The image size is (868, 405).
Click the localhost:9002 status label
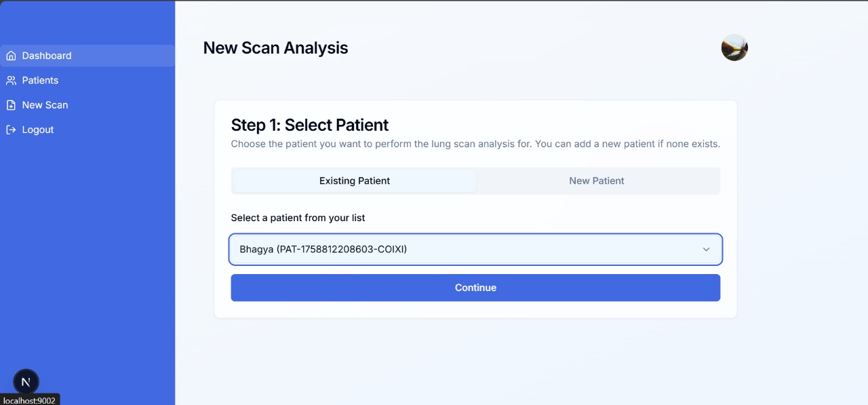pyautogui.click(x=30, y=400)
